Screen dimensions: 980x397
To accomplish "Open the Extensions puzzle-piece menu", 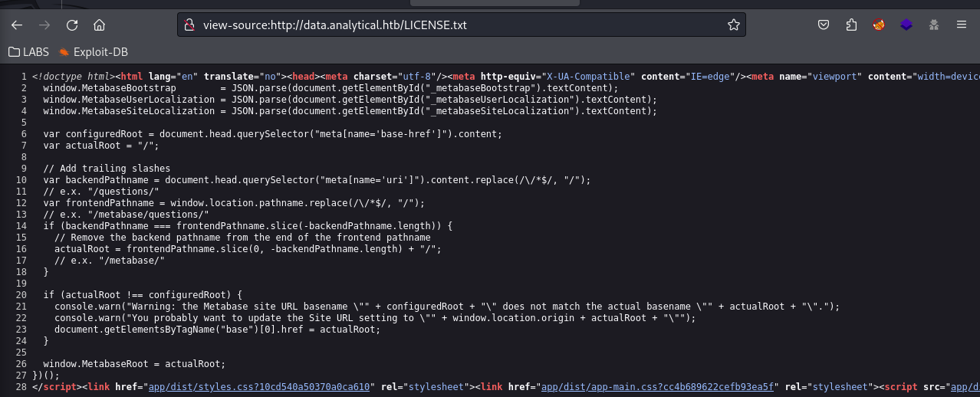I will [x=851, y=25].
